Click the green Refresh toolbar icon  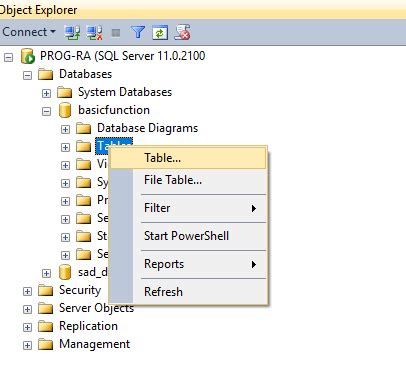(x=160, y=33)
